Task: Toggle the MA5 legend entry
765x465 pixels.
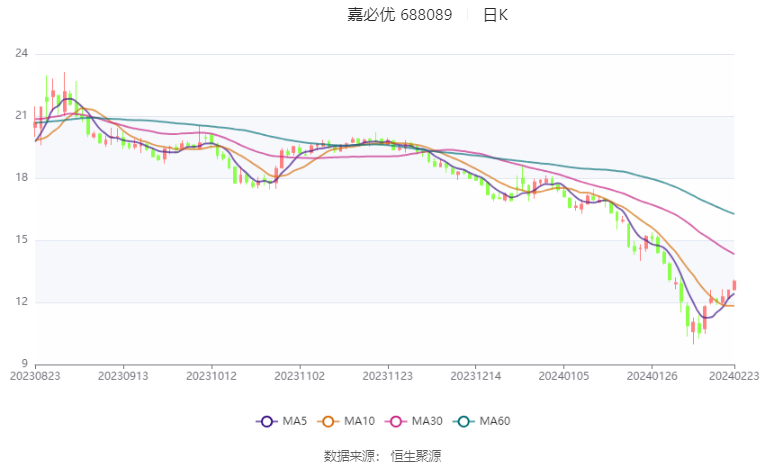Action: tap(282, 421)
